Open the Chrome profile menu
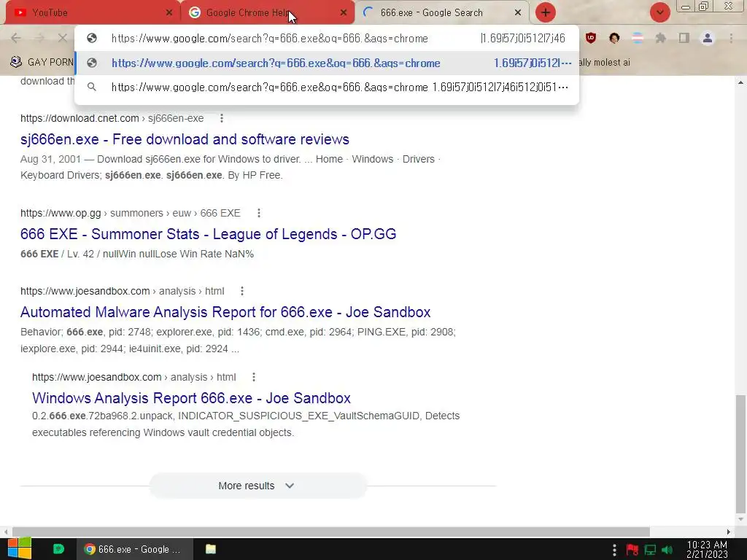Screen dimensions: 747x560 [708, 38]
